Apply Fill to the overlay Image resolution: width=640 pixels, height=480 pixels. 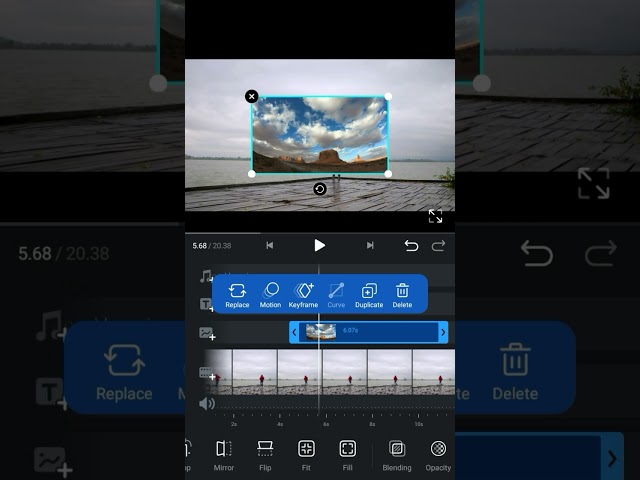coord(347,456)
